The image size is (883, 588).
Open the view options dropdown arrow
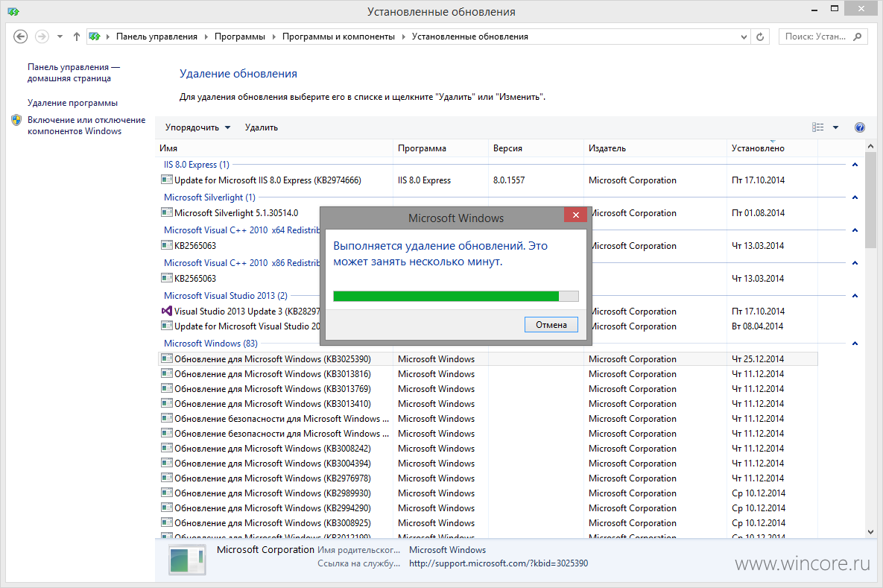836,127
